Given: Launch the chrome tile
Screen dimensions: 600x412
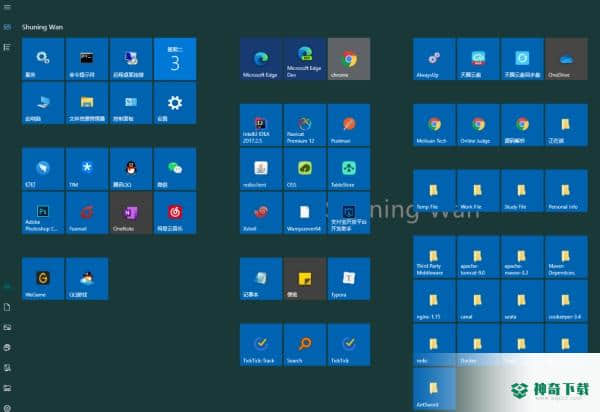Looking at the screenshot, I should pyautogui.click(x=349, y=59).
